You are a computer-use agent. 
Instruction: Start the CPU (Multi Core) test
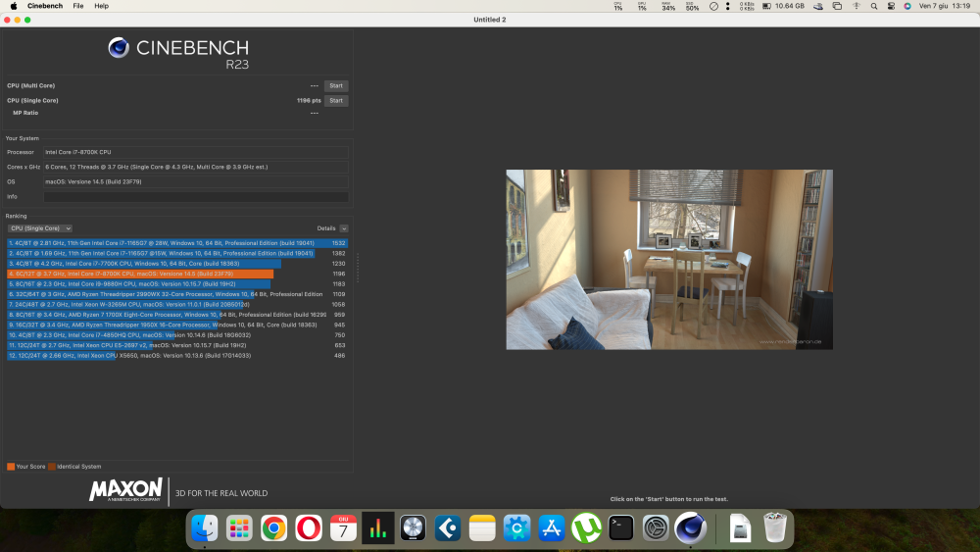336,85
